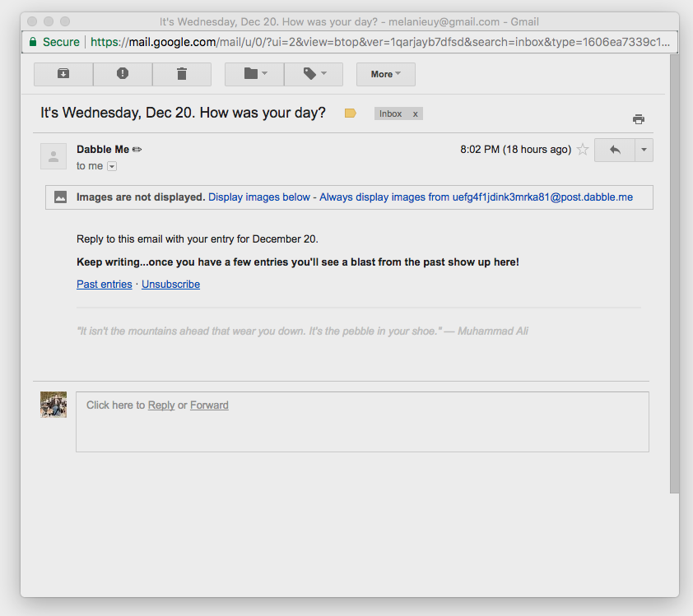Screen dimensions: 693x616
Task: Open the Labels tag dropdown
Action: coord(314,74)
